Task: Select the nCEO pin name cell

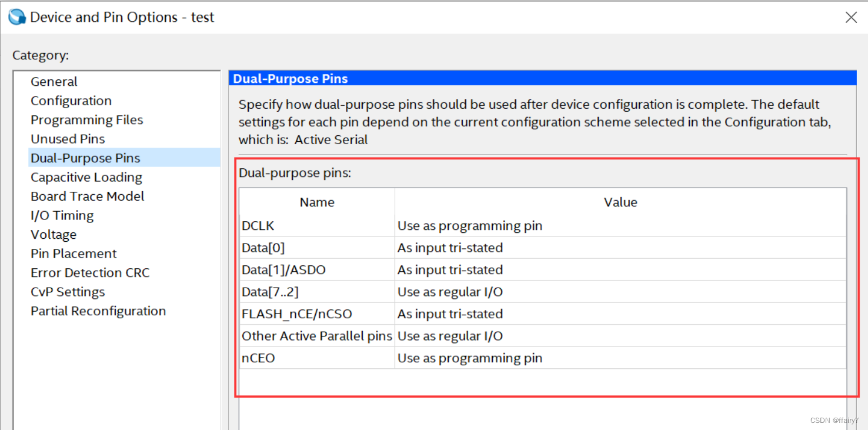Action: click(x=317, y=358)
